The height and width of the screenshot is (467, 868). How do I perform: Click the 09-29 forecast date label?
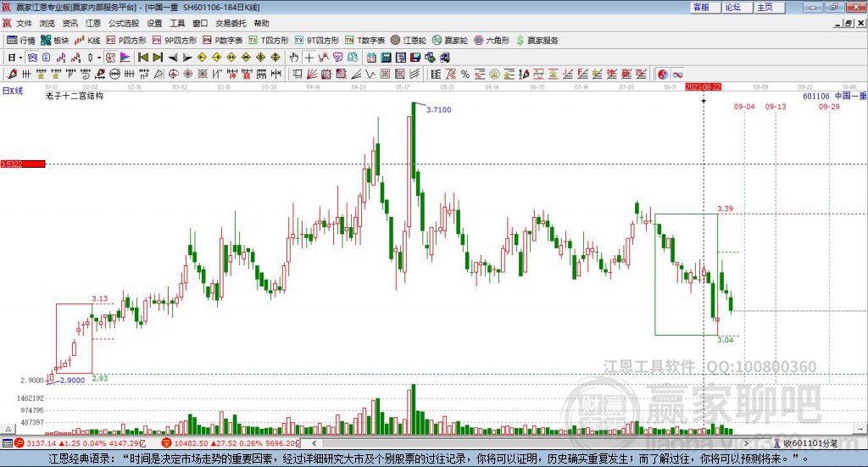pos(829,106)
